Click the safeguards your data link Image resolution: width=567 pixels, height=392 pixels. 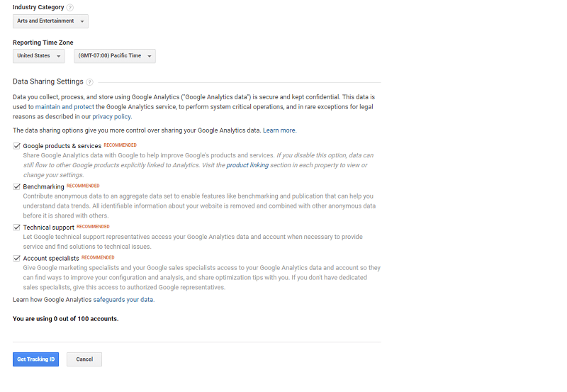[x=123, y=299]
